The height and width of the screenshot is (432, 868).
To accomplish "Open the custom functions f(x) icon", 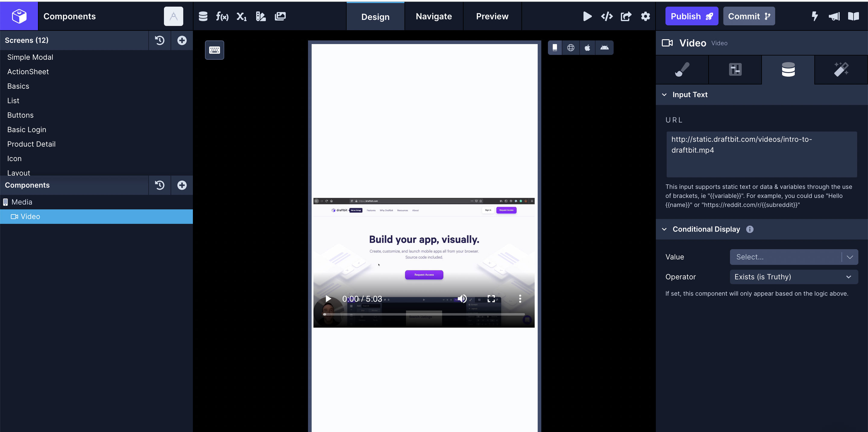I will [222, 16].
